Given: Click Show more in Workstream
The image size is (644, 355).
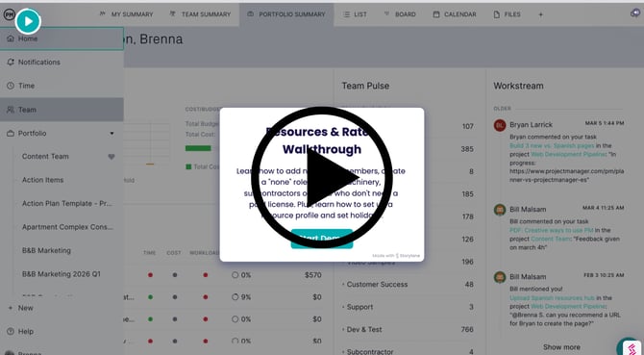Looking at the screenshot, I should [561, 347].
